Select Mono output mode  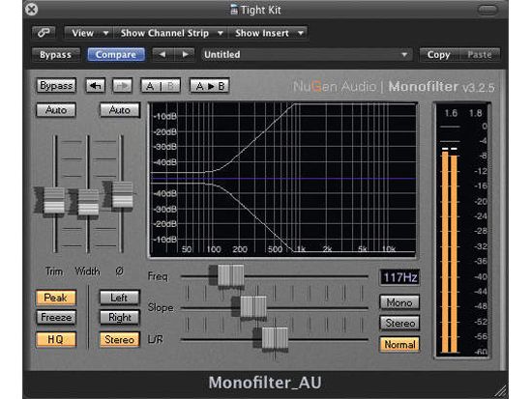(x=399, y=302)
